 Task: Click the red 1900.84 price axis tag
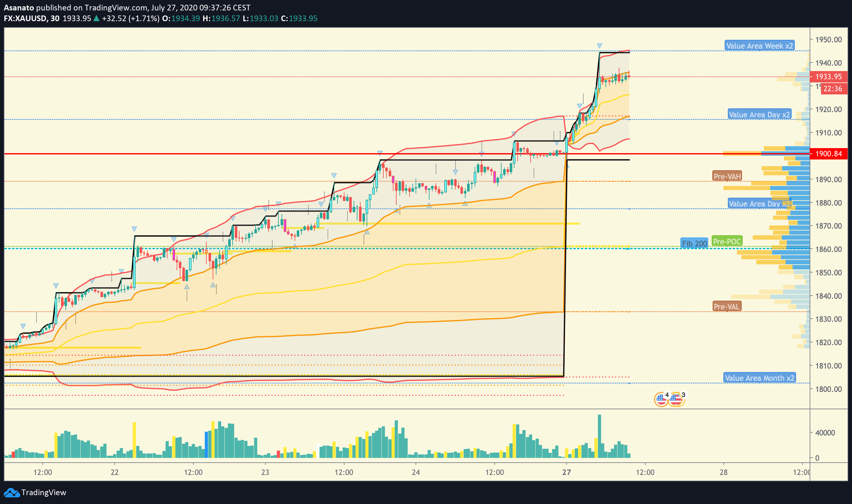[829, 154]
